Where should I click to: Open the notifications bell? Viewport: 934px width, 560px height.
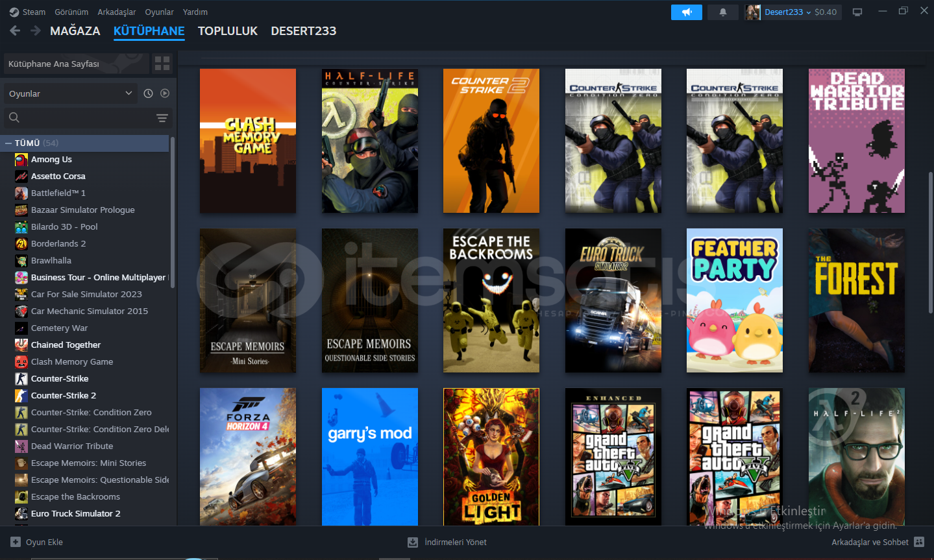[x=723, y=12]
